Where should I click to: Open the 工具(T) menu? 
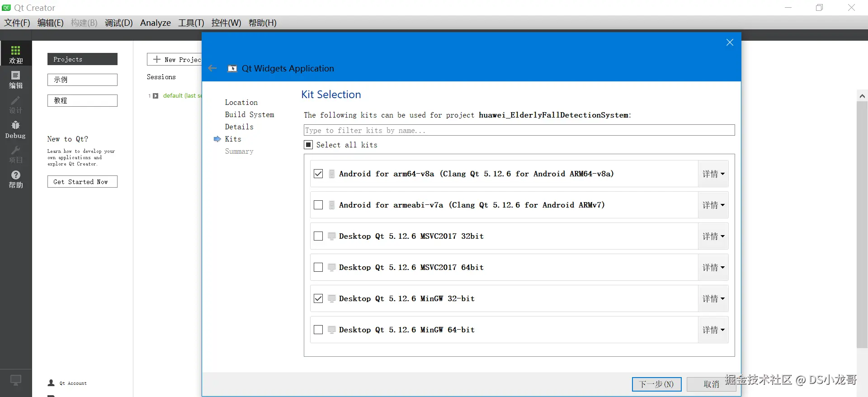(191, 23)
